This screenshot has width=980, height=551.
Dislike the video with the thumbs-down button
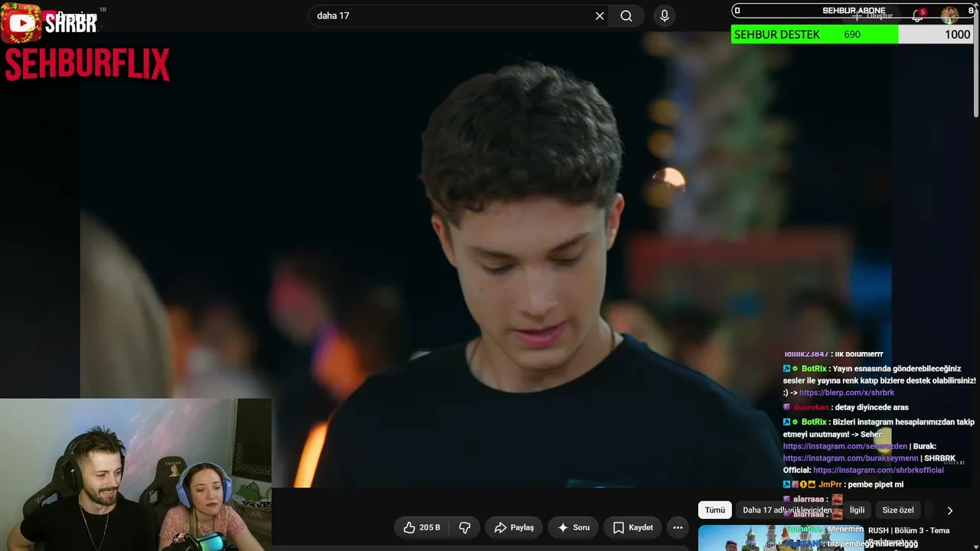465,527
